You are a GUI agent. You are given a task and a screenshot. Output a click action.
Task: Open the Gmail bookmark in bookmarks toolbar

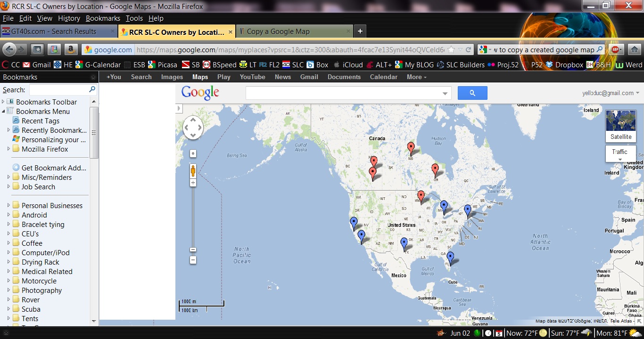tap(37, 65)
